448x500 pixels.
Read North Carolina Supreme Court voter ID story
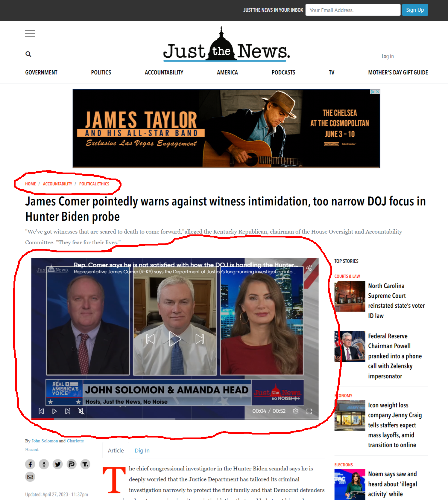pos(397,301)
